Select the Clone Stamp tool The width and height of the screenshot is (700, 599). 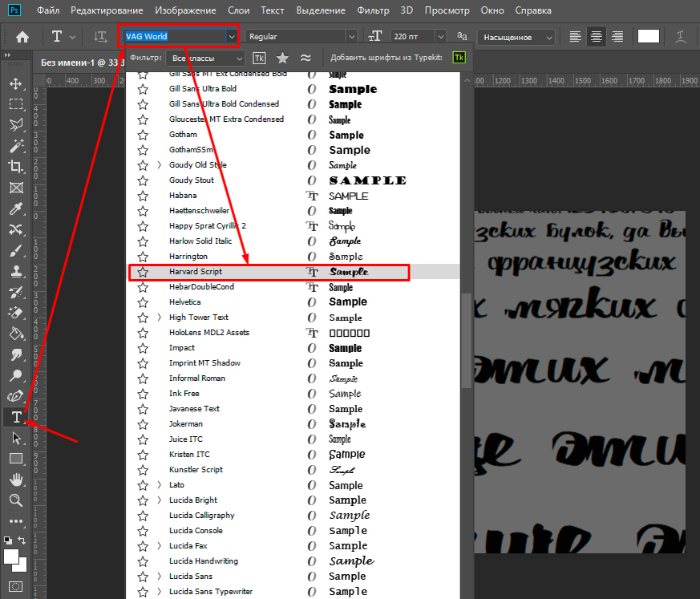(x=16, y=271)
